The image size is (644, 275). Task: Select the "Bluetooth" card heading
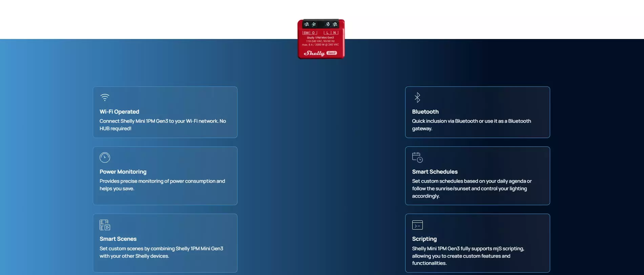tap(425, 112)
